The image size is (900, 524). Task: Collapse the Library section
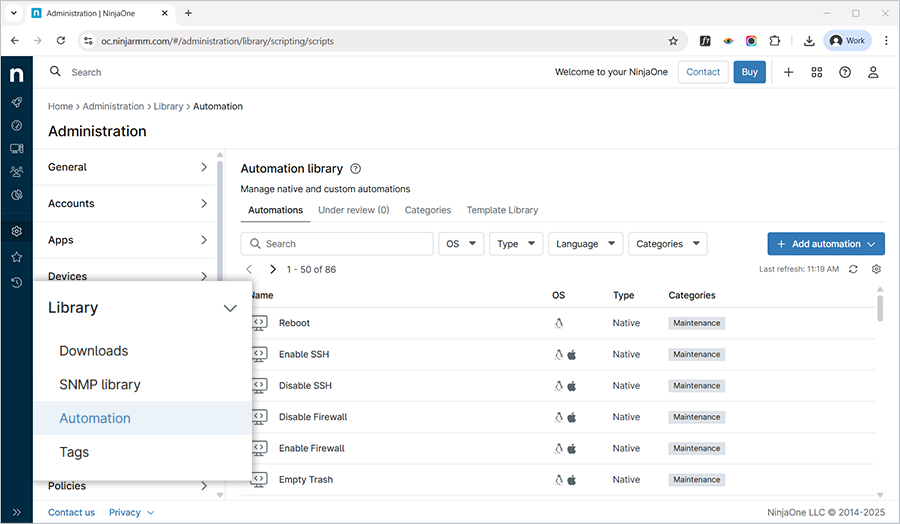tap(230, 308)
